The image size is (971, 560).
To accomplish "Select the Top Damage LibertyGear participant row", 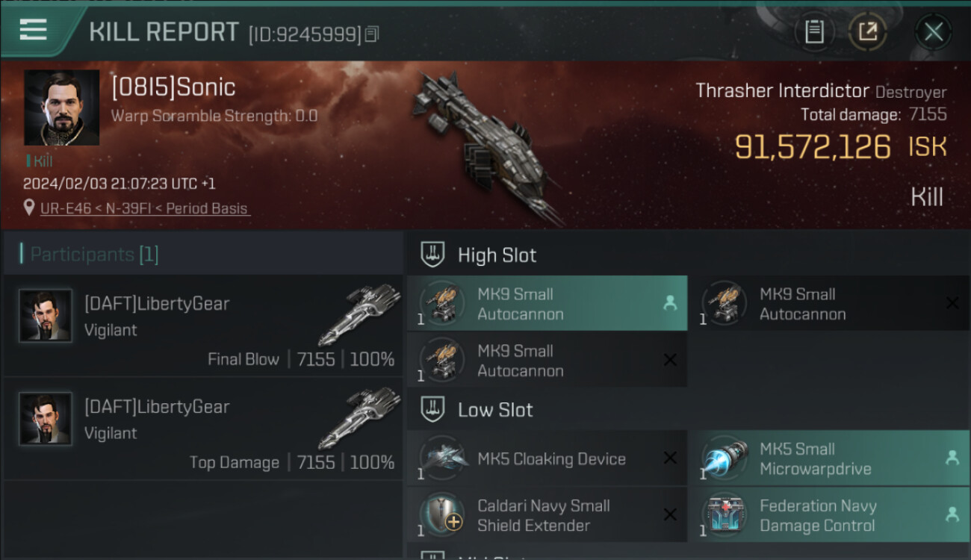I will coord(203,429).
